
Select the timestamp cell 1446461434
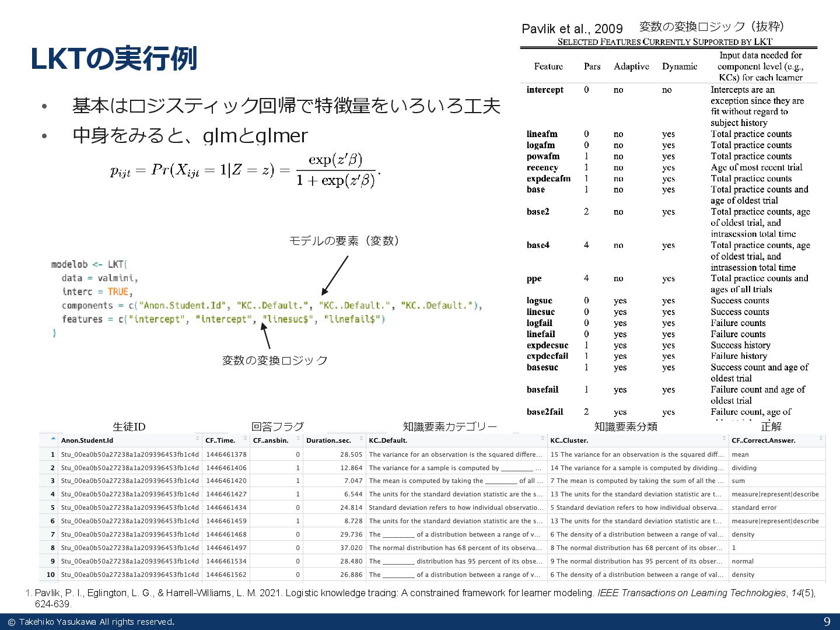tap(226, 508)
